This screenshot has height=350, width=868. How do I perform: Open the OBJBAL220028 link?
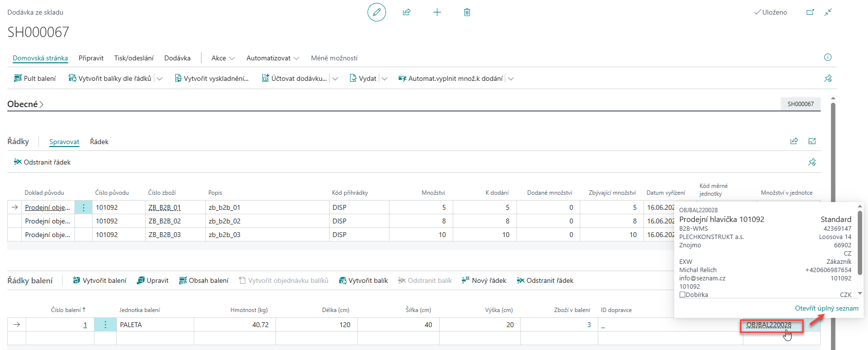pyautogui.click(x=769, y=325)
